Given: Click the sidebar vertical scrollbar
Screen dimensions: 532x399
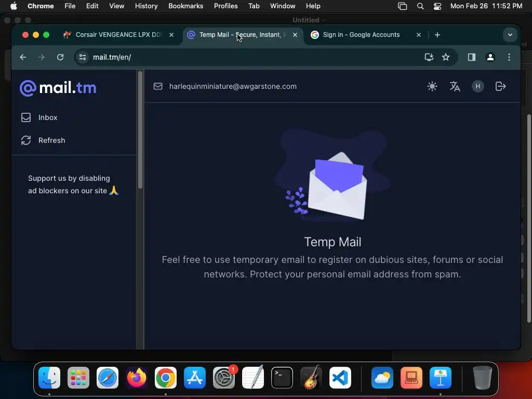Looking at the screenshot, I should pyautogui.click(x=140, y=129).
